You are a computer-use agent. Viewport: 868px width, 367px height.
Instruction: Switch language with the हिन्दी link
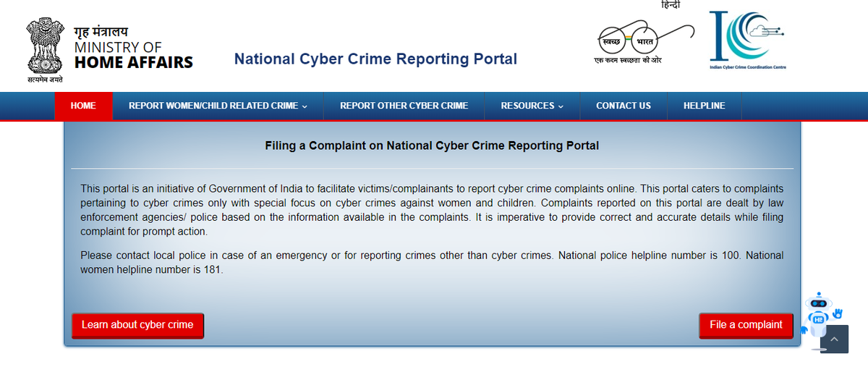671,5
